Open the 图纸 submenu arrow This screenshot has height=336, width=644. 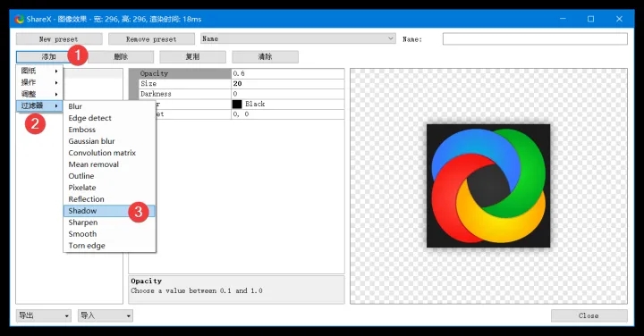(x=56, y=71)
